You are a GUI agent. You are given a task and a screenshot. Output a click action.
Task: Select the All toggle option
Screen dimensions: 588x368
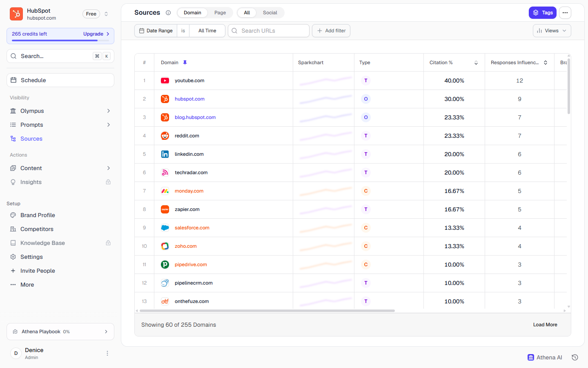pyautogui.click(x=247, y=13)
